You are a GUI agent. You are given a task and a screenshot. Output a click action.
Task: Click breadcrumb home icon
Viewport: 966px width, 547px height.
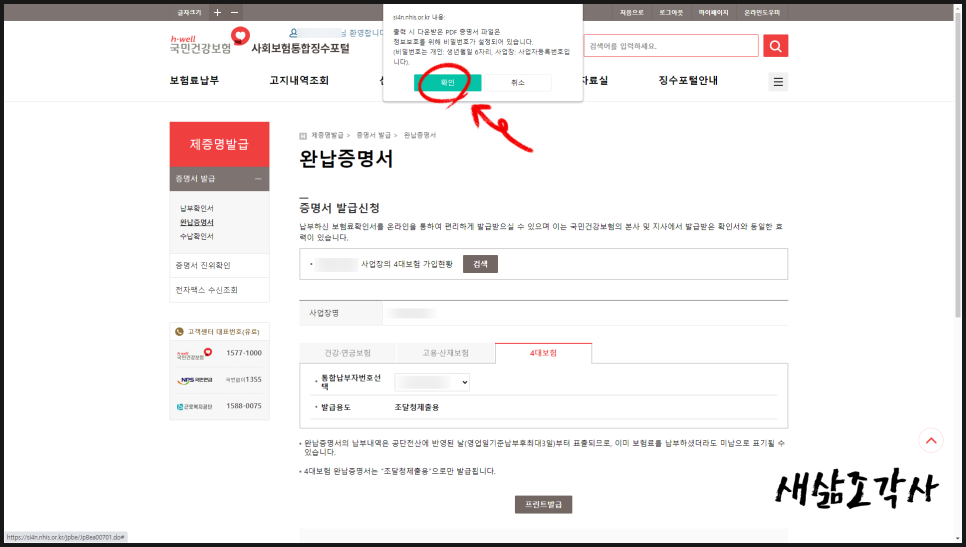click(303, 136)
